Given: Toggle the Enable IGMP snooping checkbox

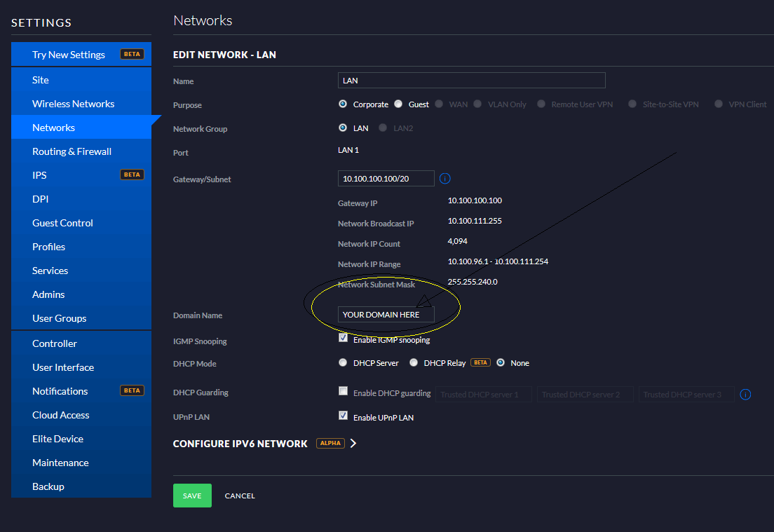Looking at the screenshot, I should pyautogui.click(x=343, y=338).
